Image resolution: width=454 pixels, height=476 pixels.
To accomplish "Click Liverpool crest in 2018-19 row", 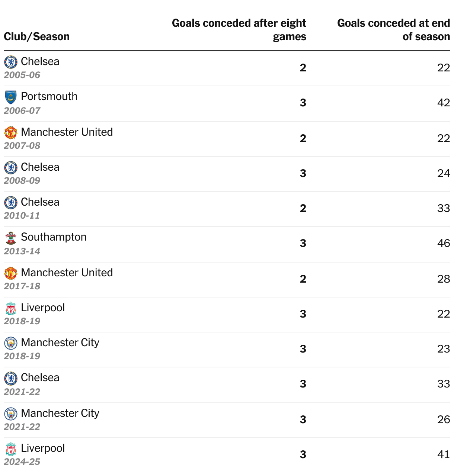I will (x=11, y=308).
